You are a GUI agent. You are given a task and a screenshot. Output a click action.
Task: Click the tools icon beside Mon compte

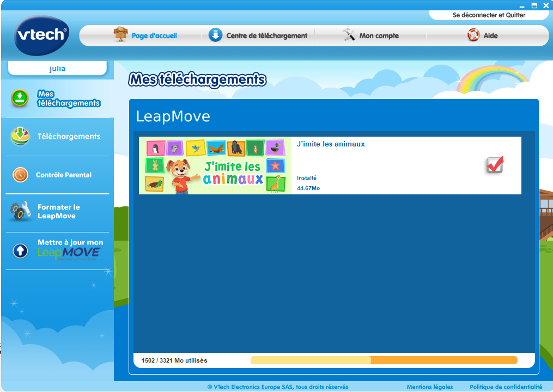coord(349,35)
